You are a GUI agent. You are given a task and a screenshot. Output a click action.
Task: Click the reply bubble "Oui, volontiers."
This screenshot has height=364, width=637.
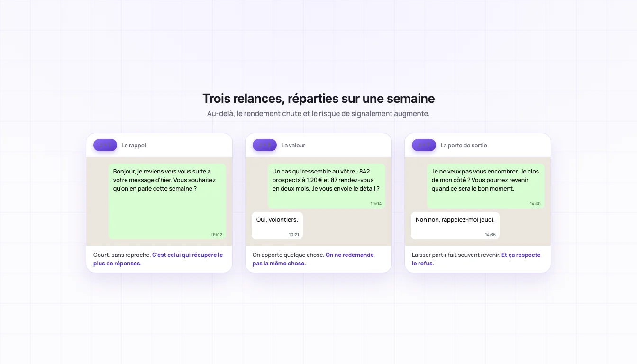click(277, 226)
